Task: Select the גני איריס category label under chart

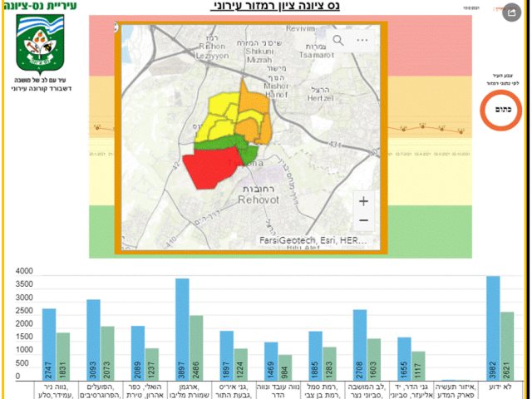Action: point(233,391)
